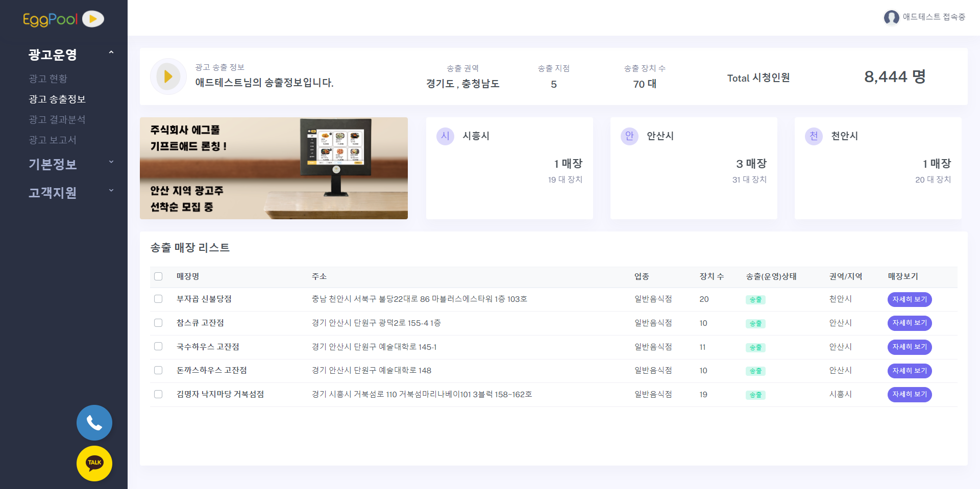Click the 송출 권역 경기도, 충청남도 value

pos(463,84)
